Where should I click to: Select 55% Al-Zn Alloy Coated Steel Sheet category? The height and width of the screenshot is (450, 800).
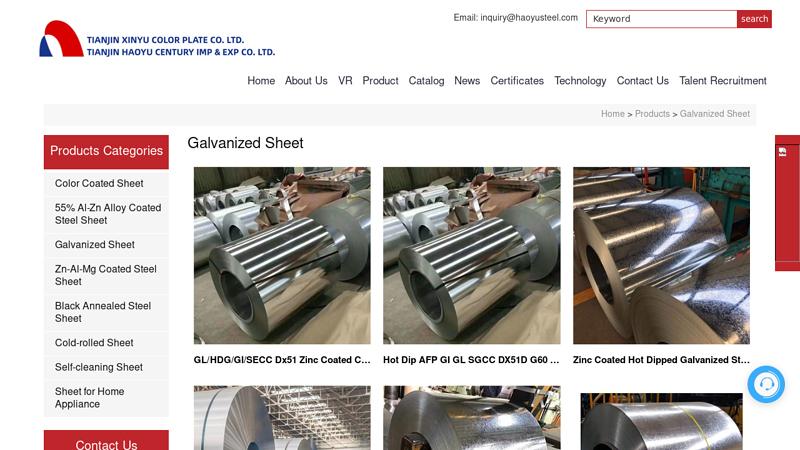coord(106,214)
